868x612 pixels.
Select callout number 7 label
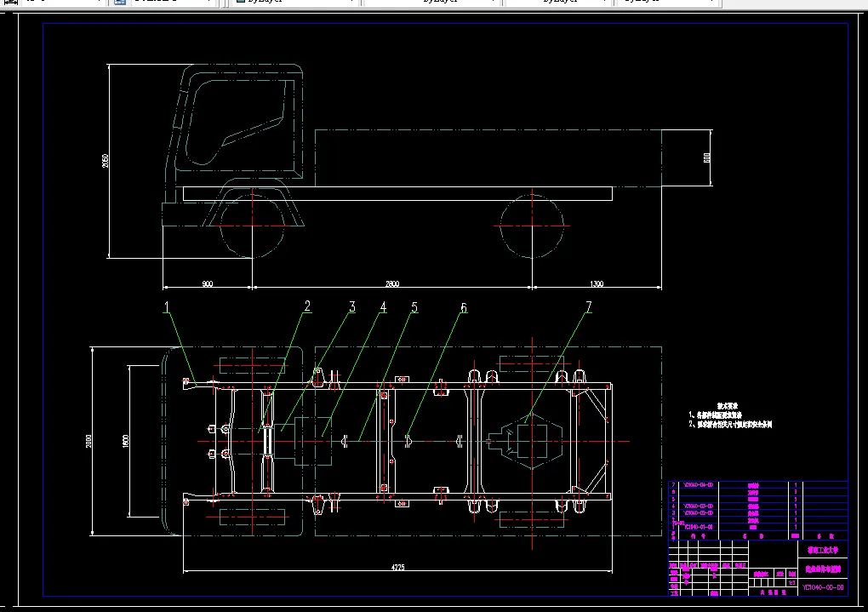588,306
